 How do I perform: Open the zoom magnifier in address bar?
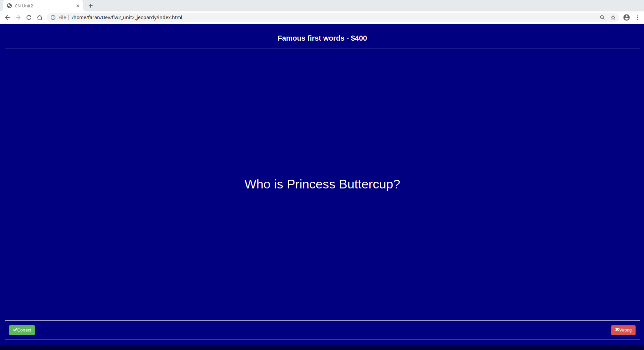pyautogui.click(x=602, y=17)
